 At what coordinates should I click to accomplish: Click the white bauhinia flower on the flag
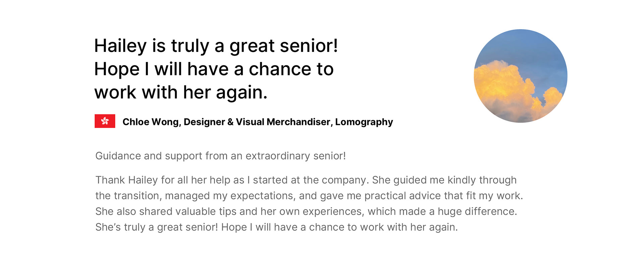[105, 121]
